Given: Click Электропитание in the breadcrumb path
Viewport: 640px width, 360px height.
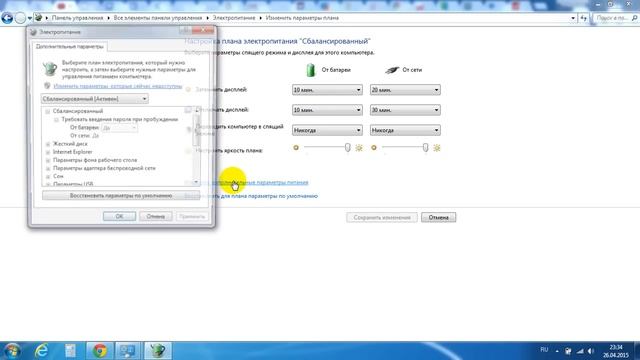Looking at the screenshot, I should click(233, 18).
